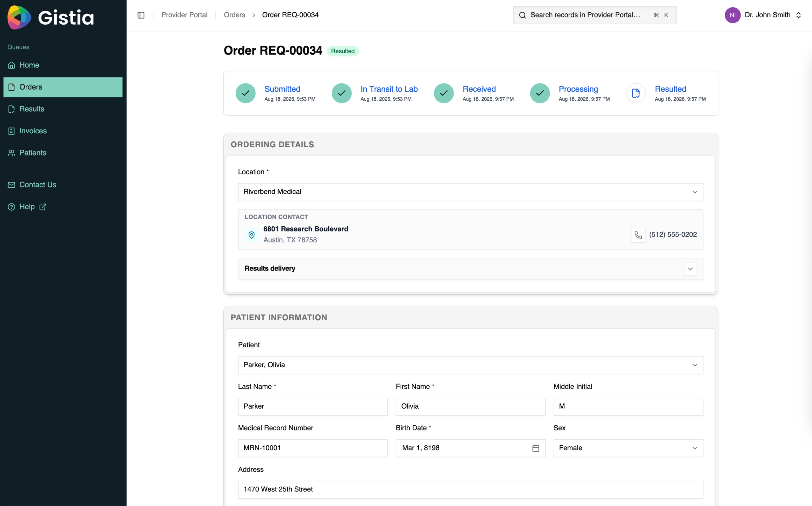Click the In Transit to Lab checkmark icon

pos(341,93)
